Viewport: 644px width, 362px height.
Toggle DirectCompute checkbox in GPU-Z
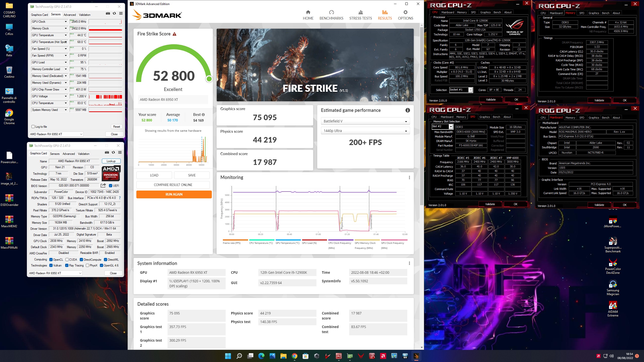pos(81,260)
